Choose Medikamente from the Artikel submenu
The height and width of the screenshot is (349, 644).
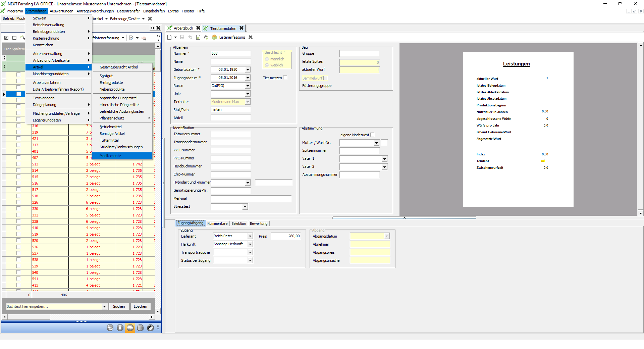click(x=110, y=156)
